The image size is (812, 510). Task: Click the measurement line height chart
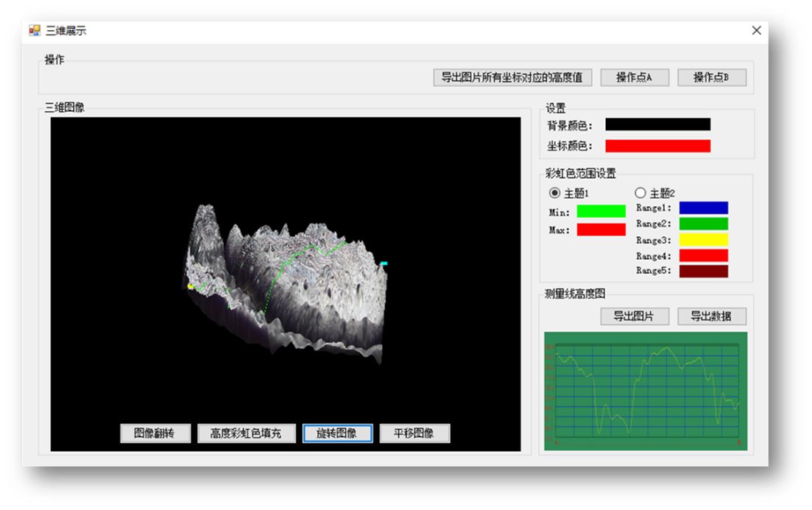point(646,391)
